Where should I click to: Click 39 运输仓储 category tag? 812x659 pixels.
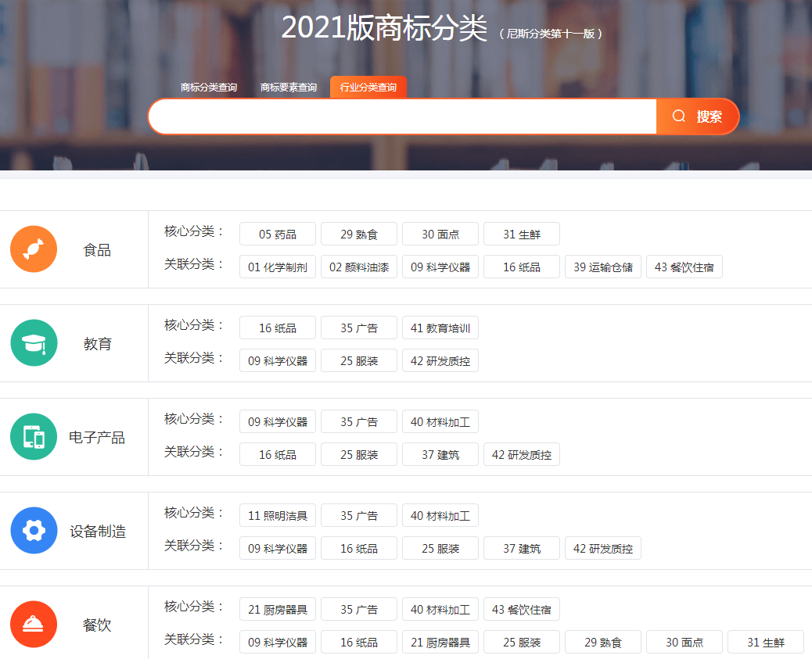[603, 267]
